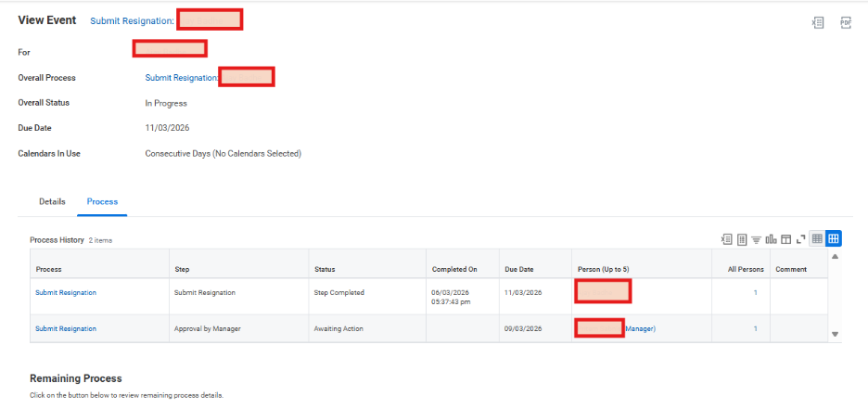Open the filter icon for Process History
The height and width of the screenshot is (409, 868).
pos(756,239)
